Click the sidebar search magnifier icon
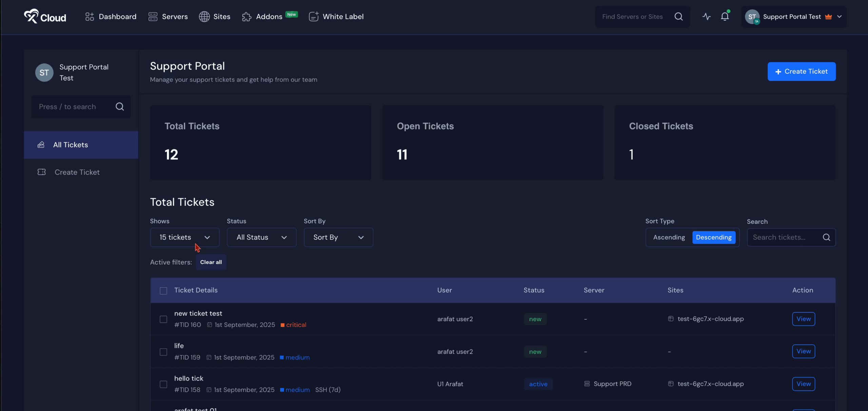 (x=120, y=107)
